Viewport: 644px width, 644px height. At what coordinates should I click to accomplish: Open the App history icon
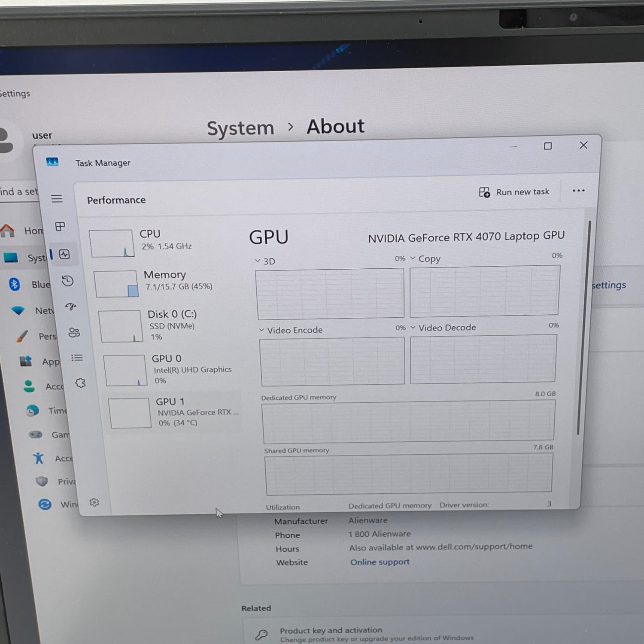(67, 281)
